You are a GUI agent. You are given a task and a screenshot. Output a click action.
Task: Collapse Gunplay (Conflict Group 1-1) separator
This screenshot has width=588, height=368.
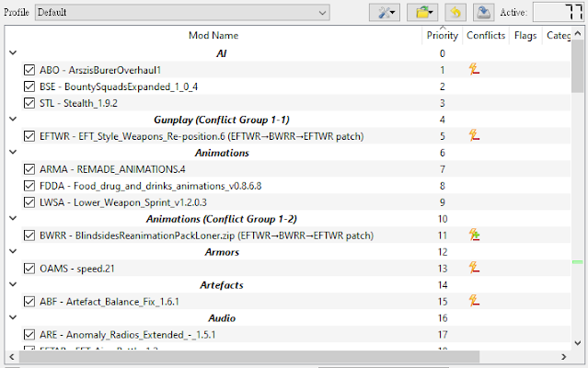point(13,119)
